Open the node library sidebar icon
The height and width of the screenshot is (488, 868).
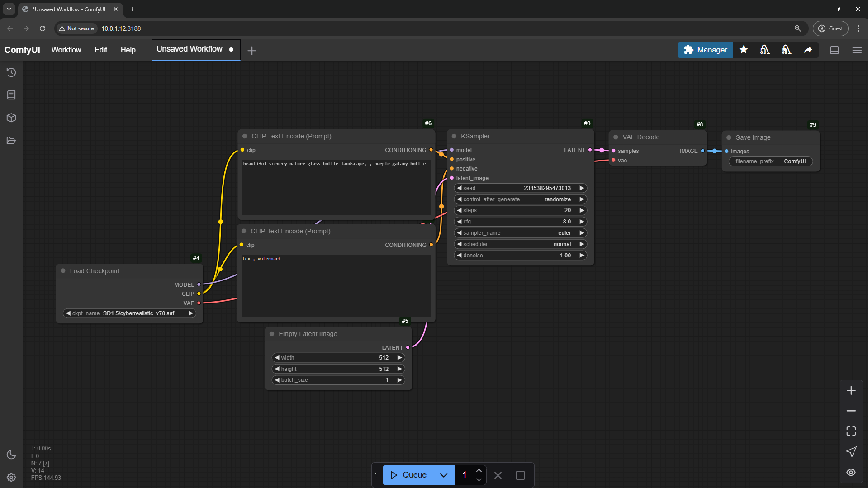pos(11,95)
